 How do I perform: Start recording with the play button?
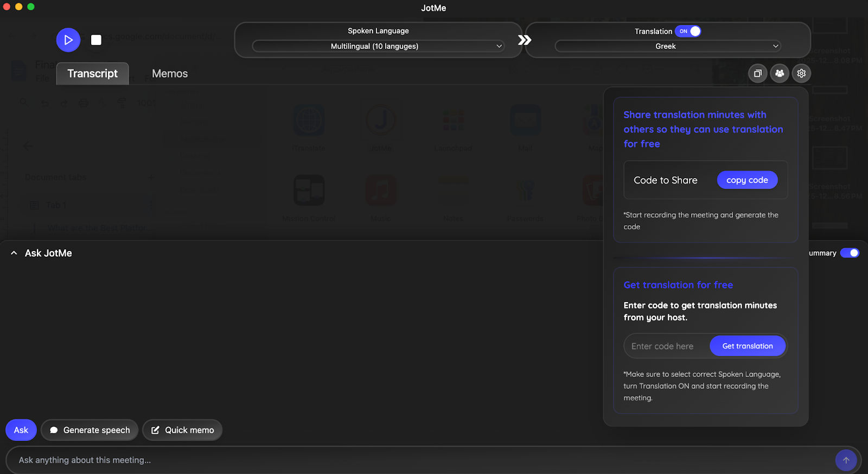point(68,40)
